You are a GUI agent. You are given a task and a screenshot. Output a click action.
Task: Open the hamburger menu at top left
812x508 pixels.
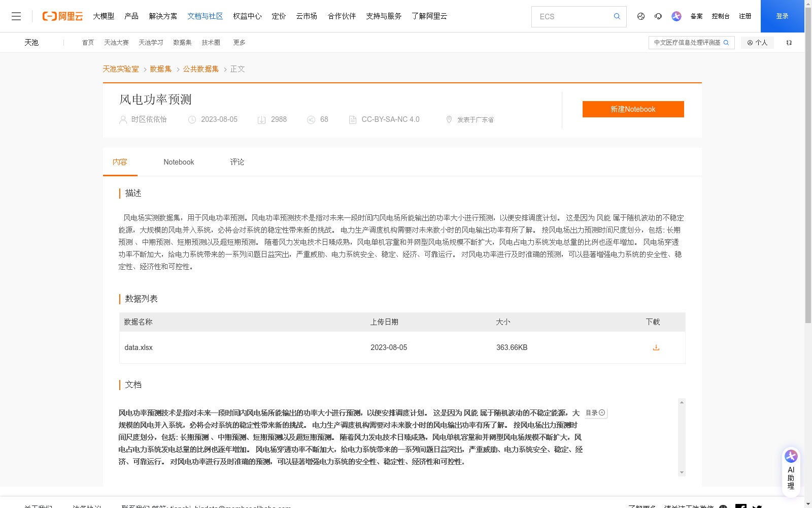[16, 16]
